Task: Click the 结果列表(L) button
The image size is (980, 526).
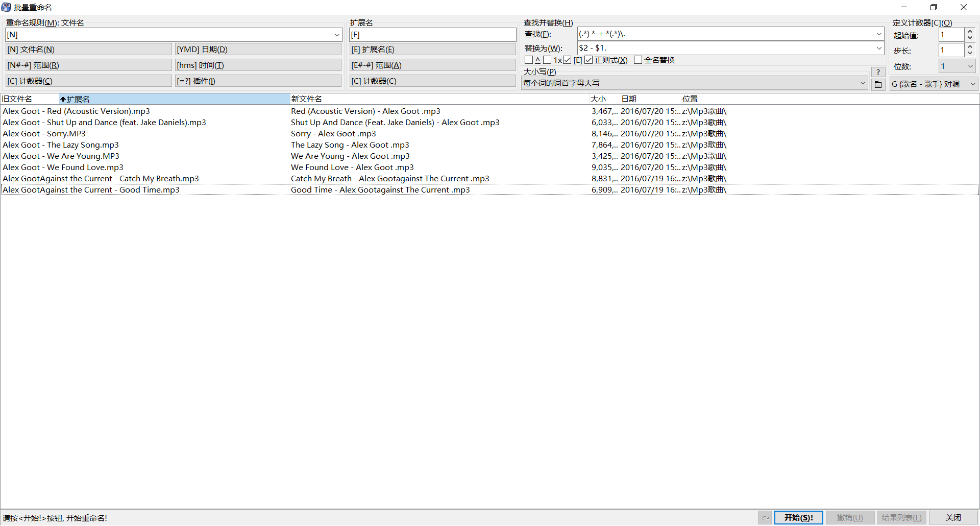Action: (x=901, y=518)
